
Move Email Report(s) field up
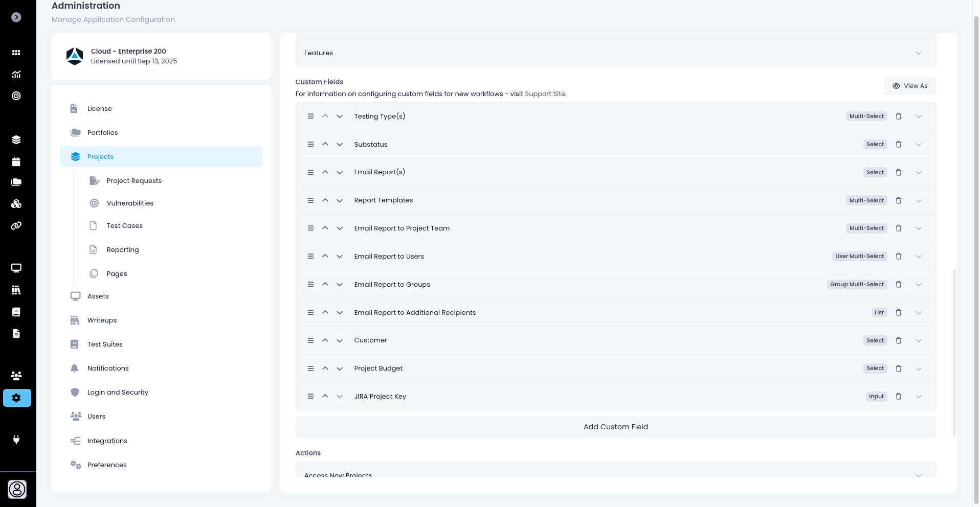[x=325, y=173]
